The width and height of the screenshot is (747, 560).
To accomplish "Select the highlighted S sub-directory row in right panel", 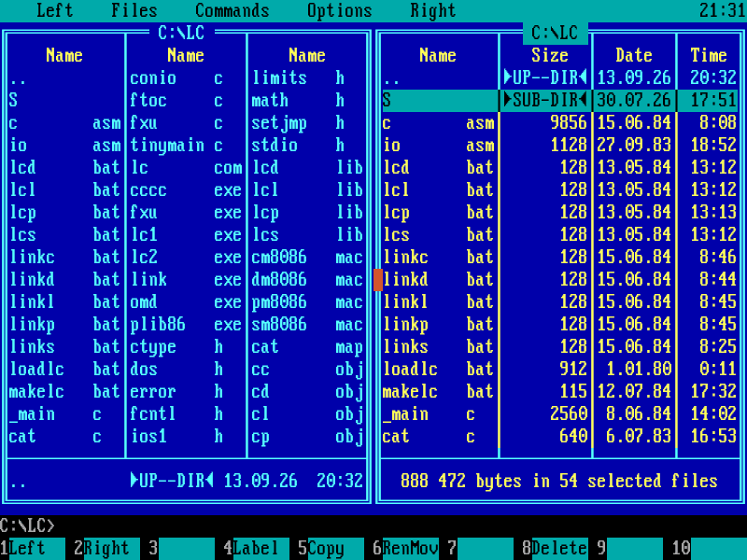I will point(559,100).
